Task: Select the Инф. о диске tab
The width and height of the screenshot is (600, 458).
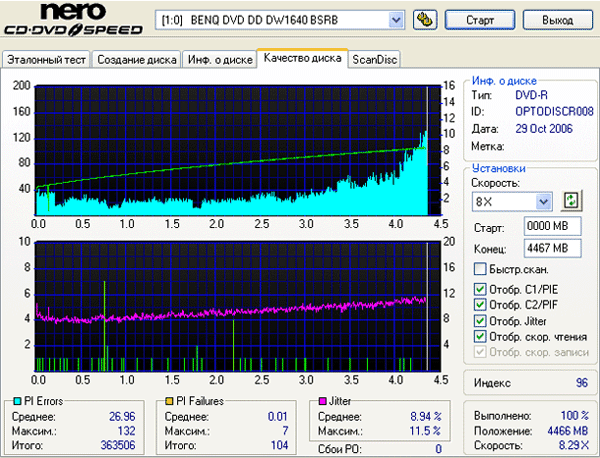Action: click(x=218, y=60)
